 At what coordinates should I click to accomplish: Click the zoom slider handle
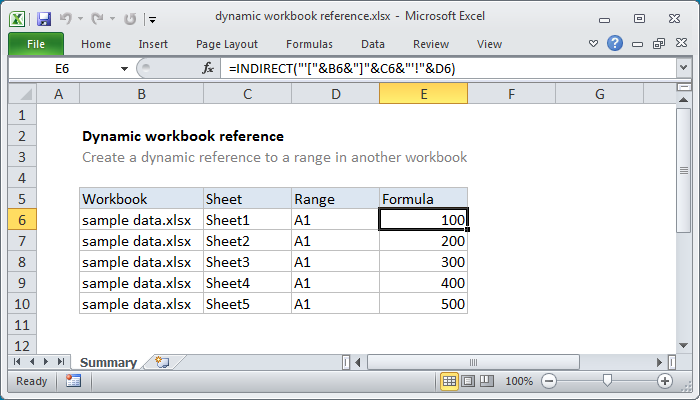pyautogui.click(x=608, y=381)
